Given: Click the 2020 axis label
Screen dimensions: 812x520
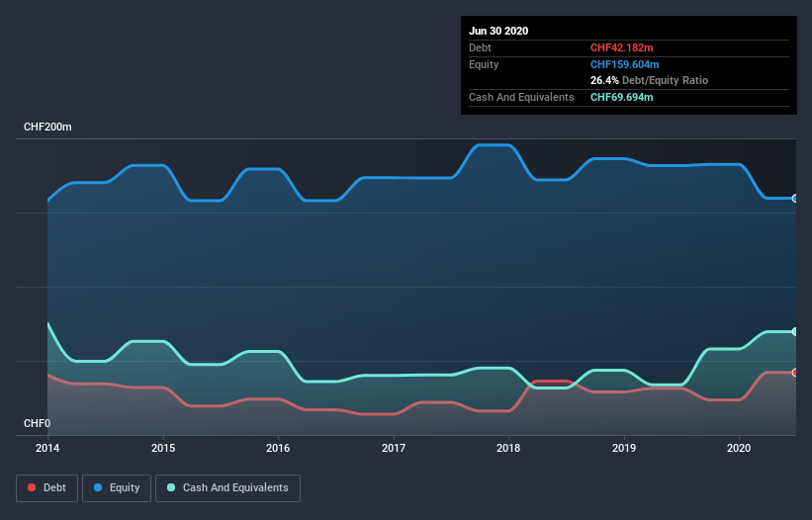Looking at the screenshot, I should 739,448.
